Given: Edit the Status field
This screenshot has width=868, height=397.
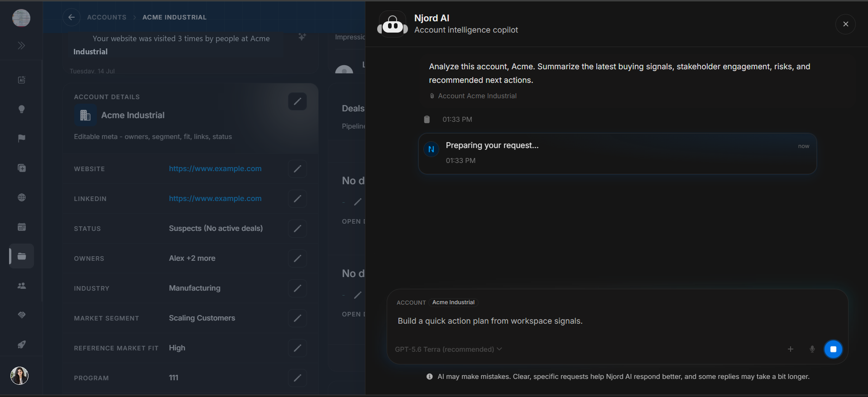Looking at the screenshot, I should pos(297,229).
